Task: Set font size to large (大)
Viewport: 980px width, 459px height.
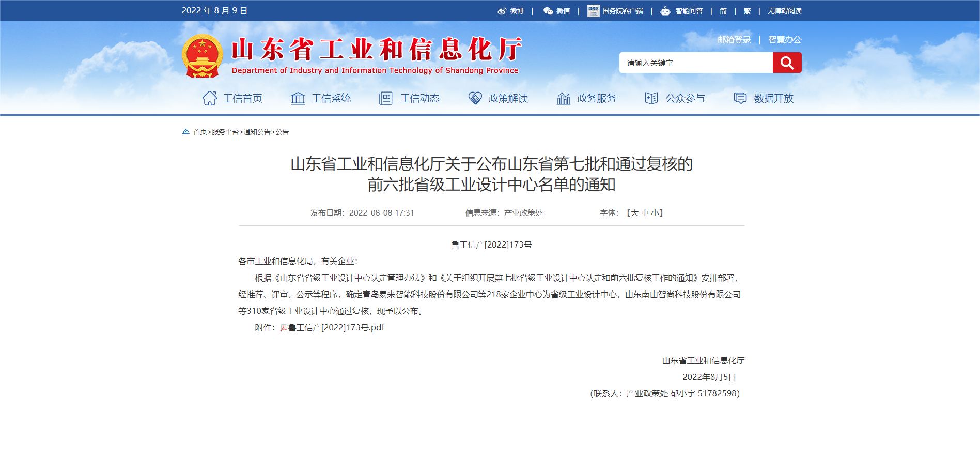Action: pyautogui.click(x=634, y=213)
